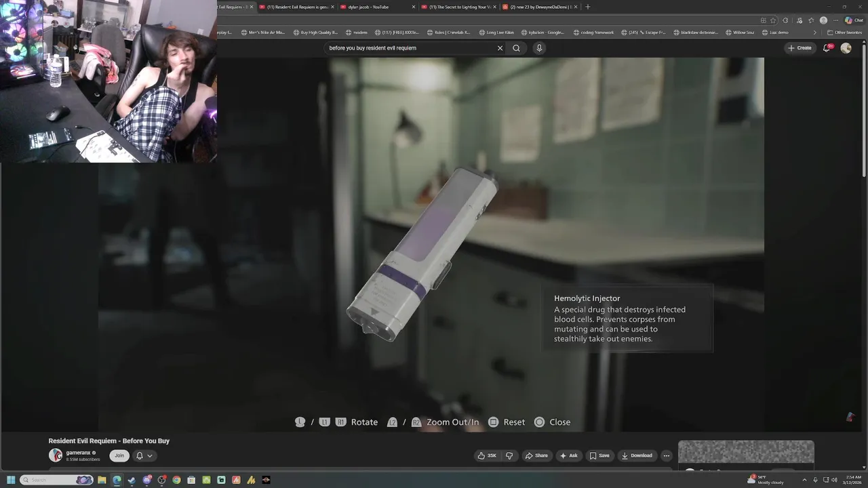This screenshot has height=488, width=868.
Task: Download the video
Action: (x=637, y=455)
